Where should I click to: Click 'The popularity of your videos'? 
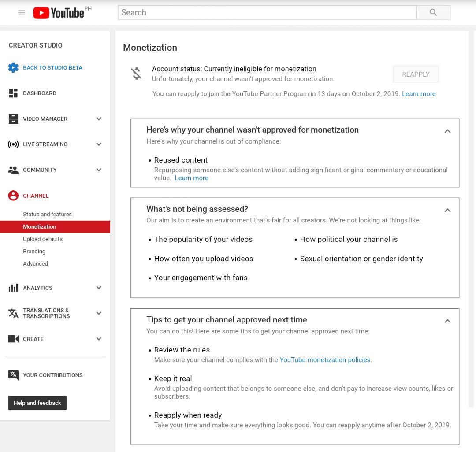click(x=203, y=239)
